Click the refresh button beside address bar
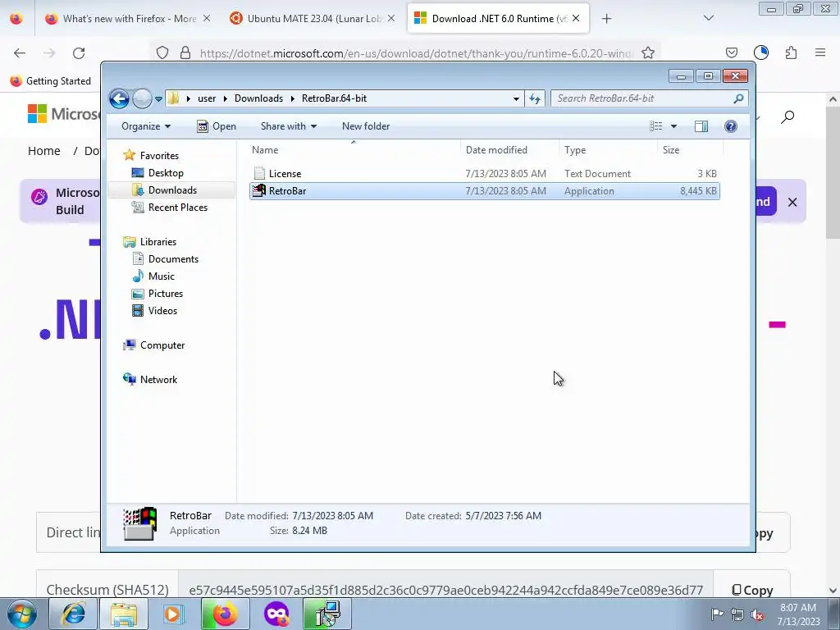The height and width of the screenshot is (630, 840). point(535,98)
